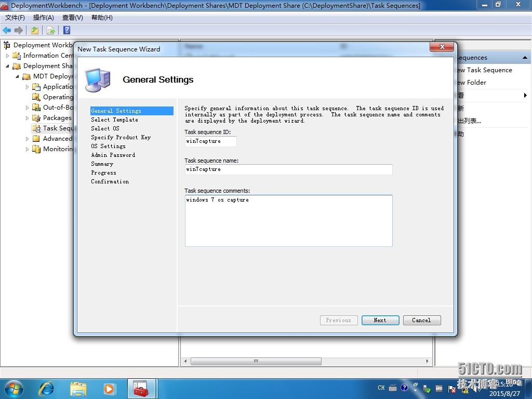The height and width of the screenshot is (399, 532).
Task: Expand the Information Center tree node
Action: 7,55
